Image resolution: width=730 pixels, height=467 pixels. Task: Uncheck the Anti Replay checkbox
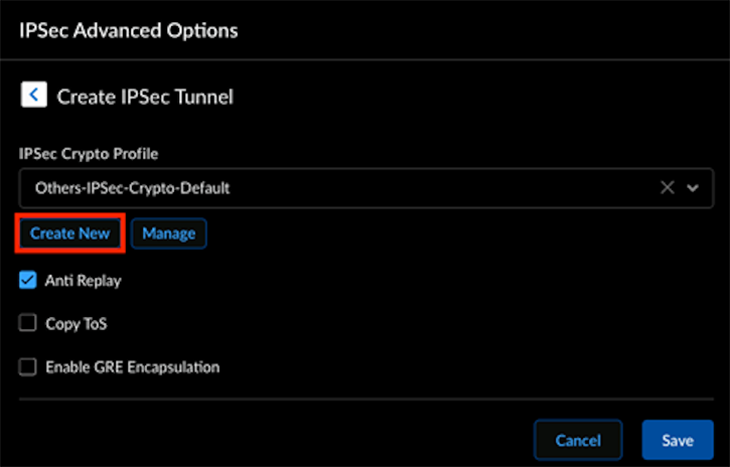28,281
